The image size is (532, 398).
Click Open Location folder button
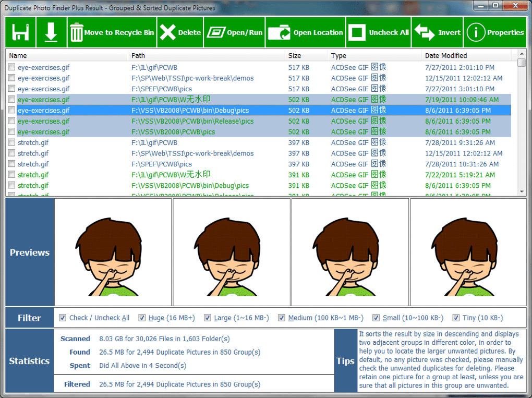pyautogui.click(x=305, y=32)
